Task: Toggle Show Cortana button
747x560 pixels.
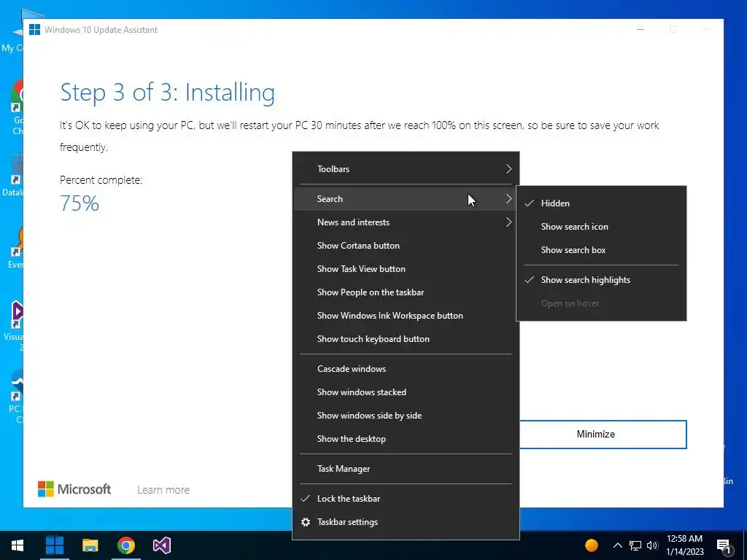Action: pos(406,246)
